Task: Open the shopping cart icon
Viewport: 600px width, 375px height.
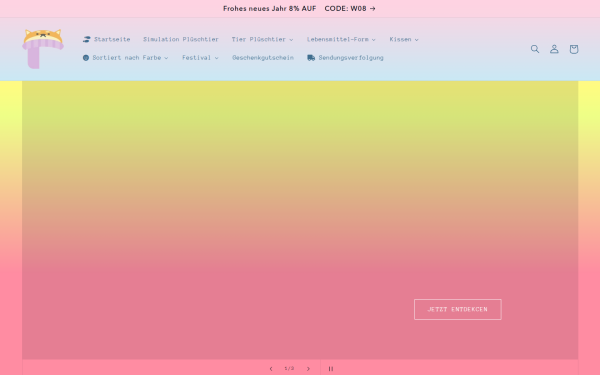Action: [574, 49]
